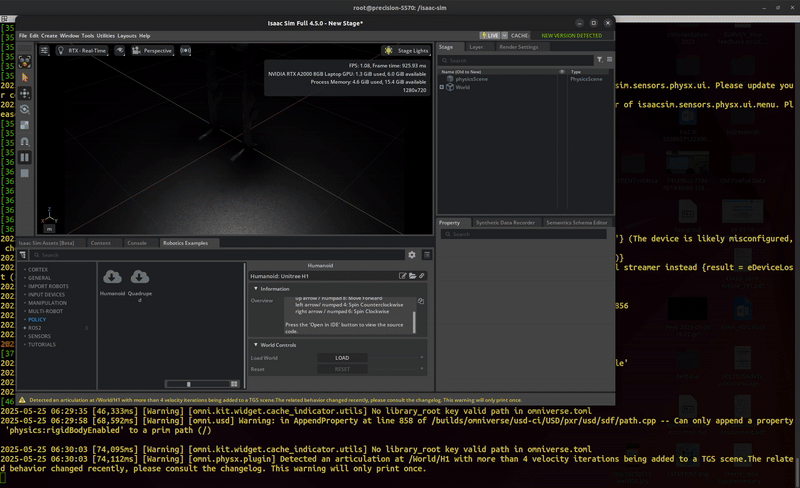Toggle the LIVE session button
800x488 pixels.
pyautogui.click(x=492, y=35)
